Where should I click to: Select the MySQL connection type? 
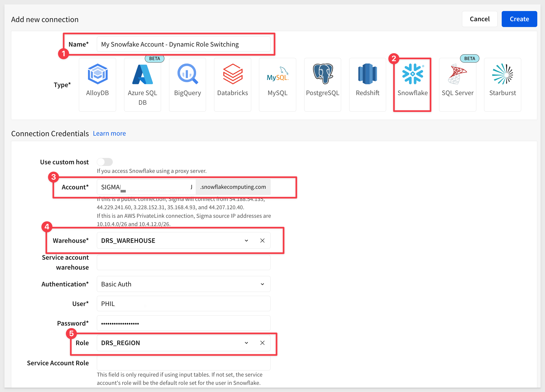click(x=277, y=85)
